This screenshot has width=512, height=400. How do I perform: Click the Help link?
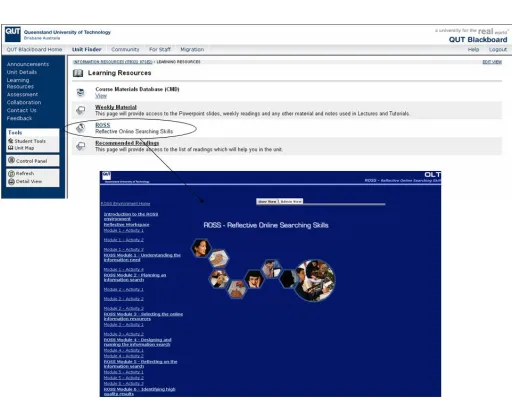tap(473, 49)
